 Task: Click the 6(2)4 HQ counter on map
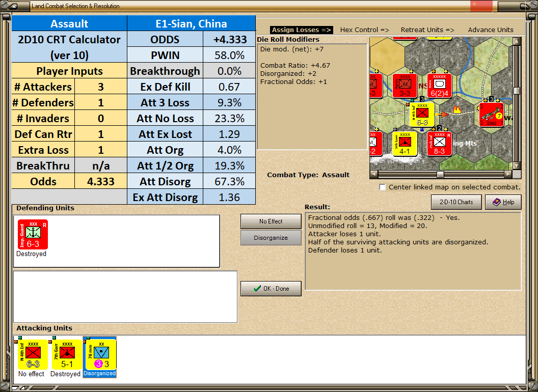coord(440,86)
